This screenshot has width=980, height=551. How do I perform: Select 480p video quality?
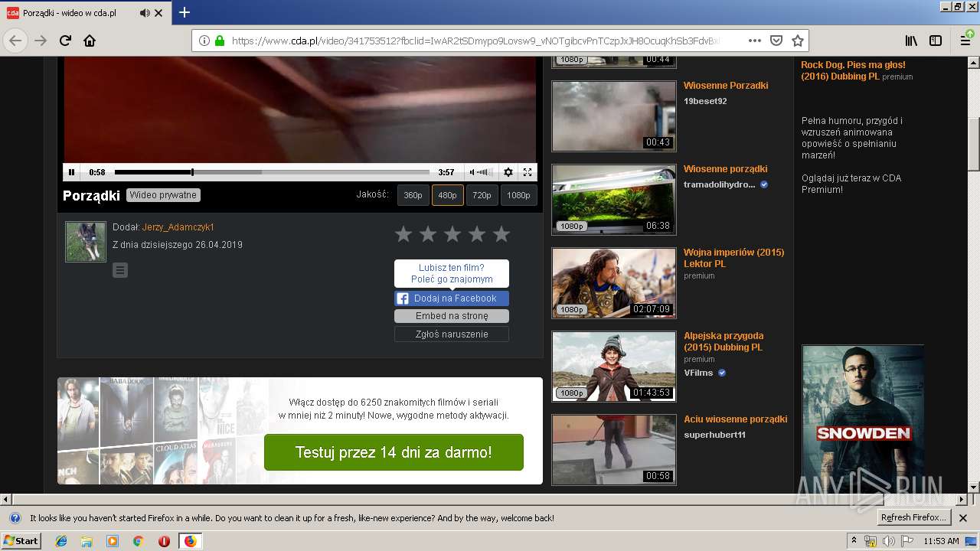point(447,195)
